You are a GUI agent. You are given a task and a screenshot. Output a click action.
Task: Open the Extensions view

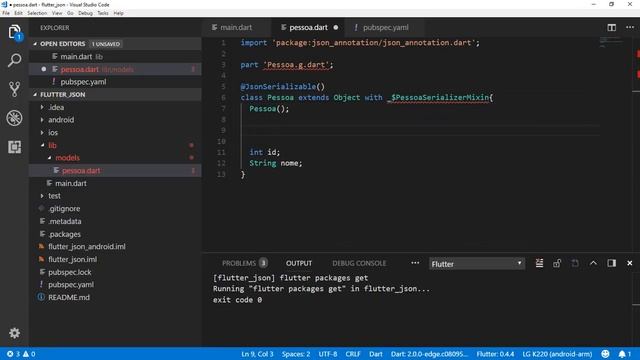click(x=14, y=147)
